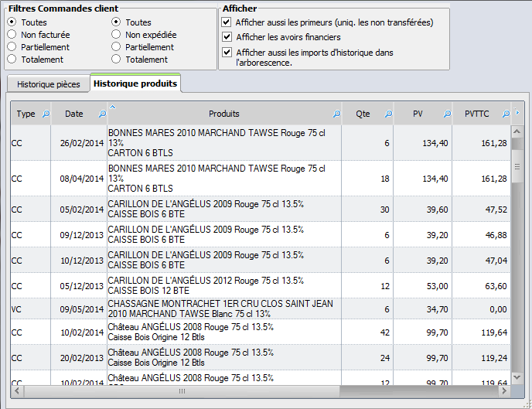Screen dimensions: 532x409
Task: Click the horizontal scrollbar right arrow
Action: click(x=504, y=391)
